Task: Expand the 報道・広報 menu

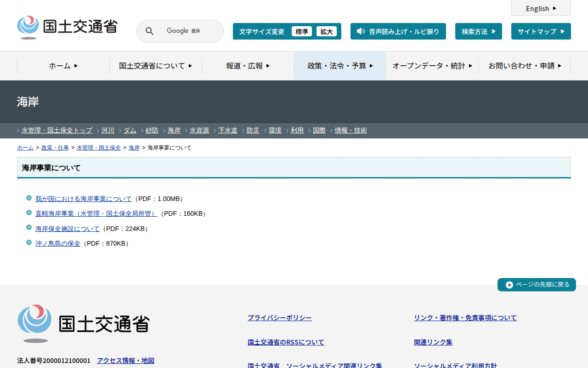Action: tap(248, 66)
